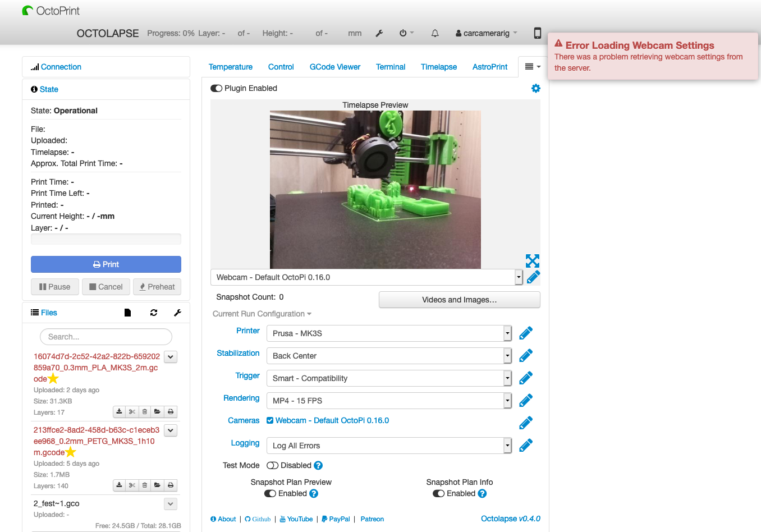Image resolution: width=761 pixels, height=532 pixels.
Task: Load and print PETG_MK3S_1h10m file
Action: [171, 485]
